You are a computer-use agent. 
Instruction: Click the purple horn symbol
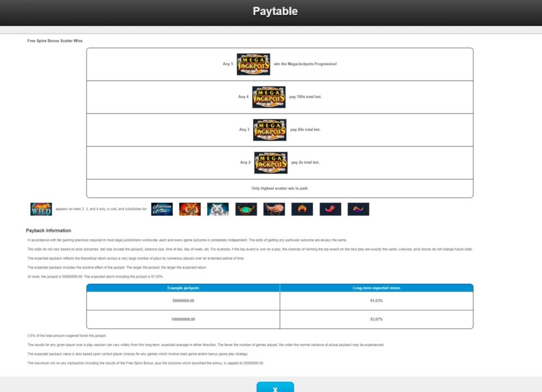click(358, 209)
